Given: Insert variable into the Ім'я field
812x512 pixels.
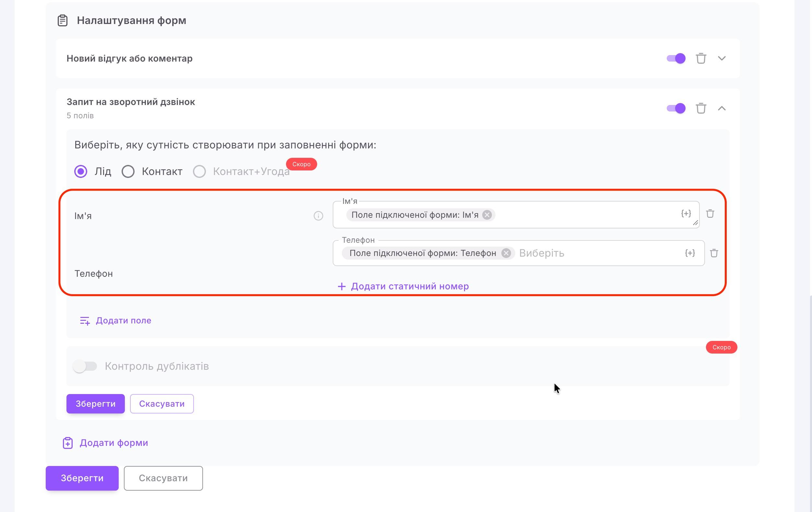Looking at the screenshot, I should tap(686, 213).
